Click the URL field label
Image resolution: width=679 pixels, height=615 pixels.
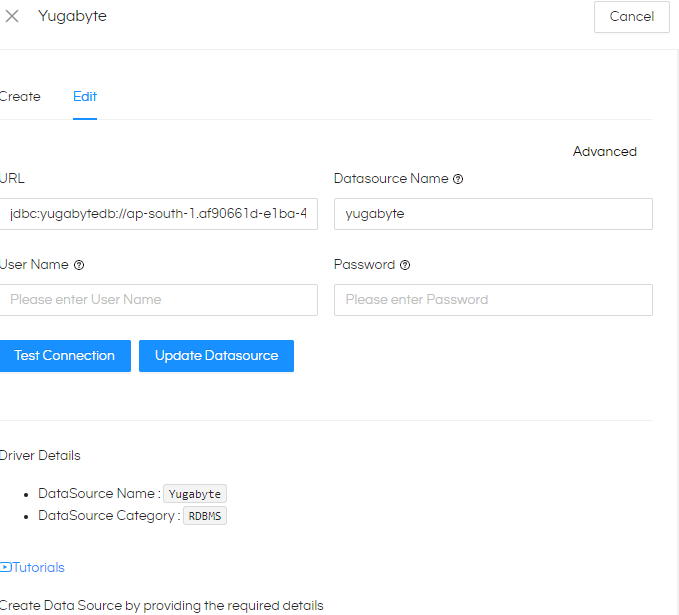(x=12, y=178)
